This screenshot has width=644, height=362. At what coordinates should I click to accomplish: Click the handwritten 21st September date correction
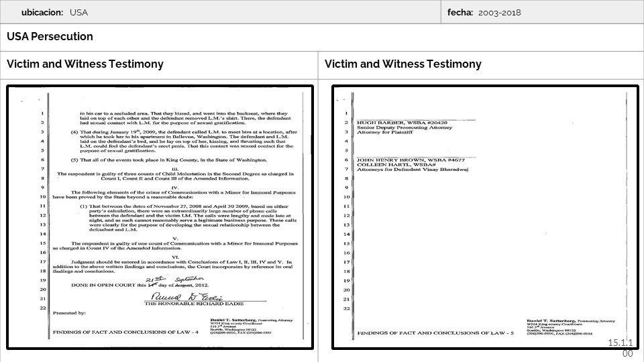[170, 278]
